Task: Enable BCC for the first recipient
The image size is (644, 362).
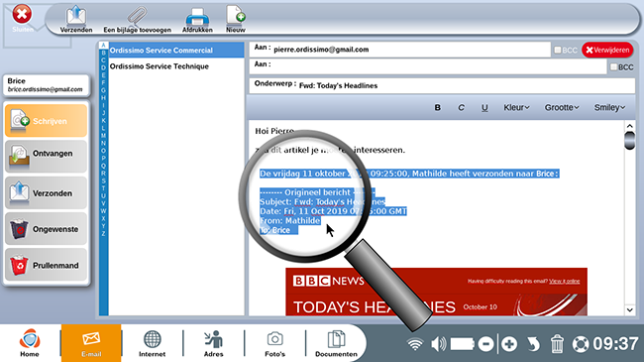Action: [x=558, y=50]
